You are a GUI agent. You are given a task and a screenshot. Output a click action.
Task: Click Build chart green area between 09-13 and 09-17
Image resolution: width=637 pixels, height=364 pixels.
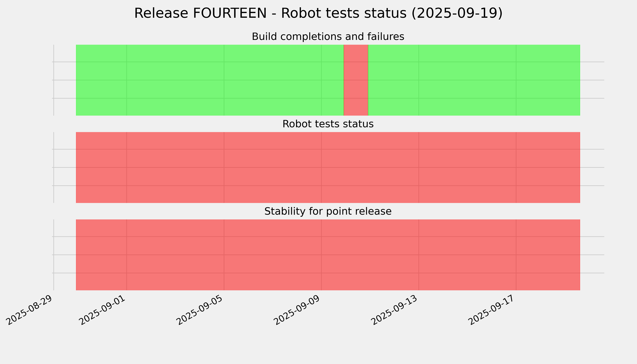click(467, 80)
